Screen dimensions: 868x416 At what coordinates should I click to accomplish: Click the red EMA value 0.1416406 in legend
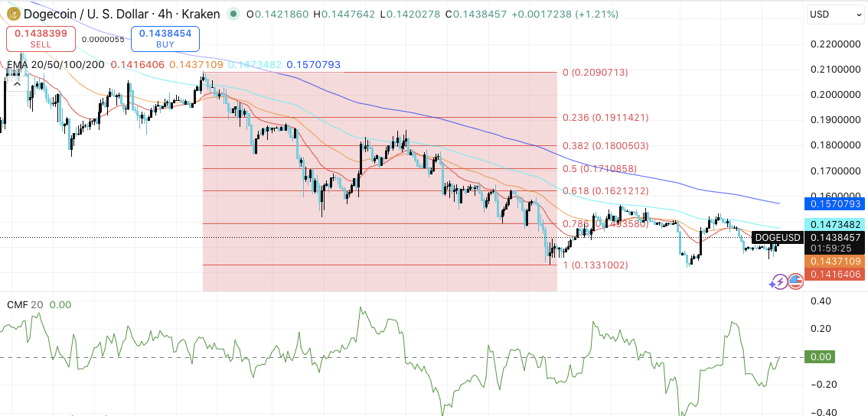click(x=138, y=65)
